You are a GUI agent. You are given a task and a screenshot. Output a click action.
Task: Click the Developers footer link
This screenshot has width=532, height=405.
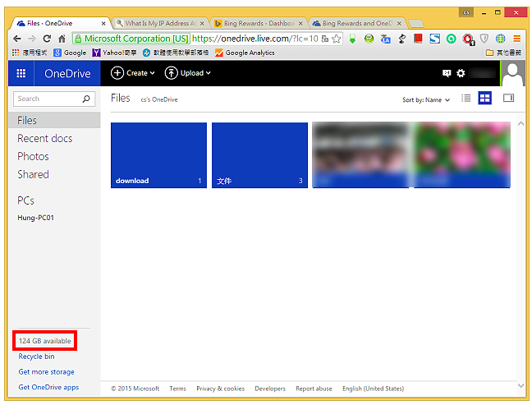click(270, 389)
